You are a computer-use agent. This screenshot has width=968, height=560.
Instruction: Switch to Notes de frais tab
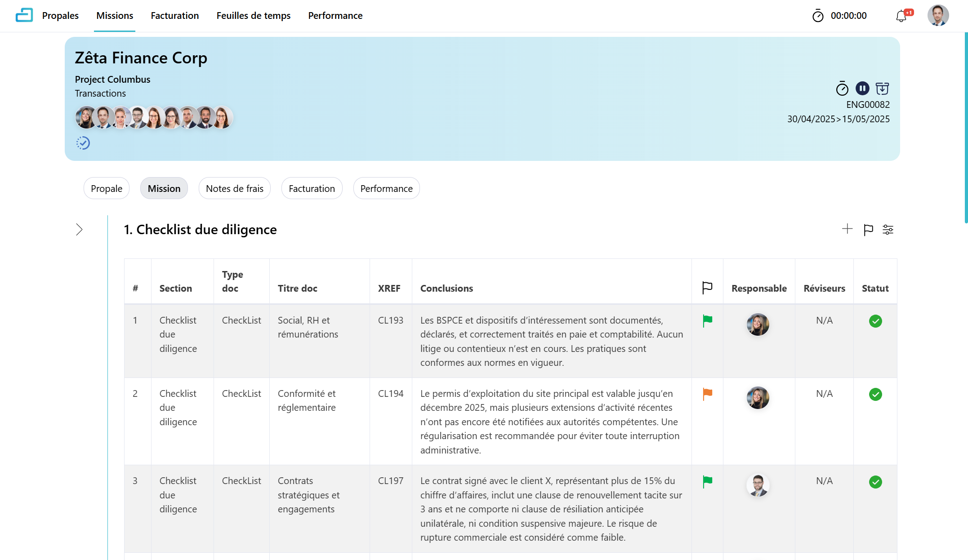(234, 188)
